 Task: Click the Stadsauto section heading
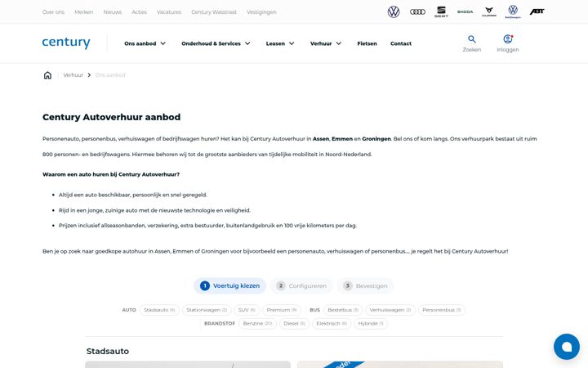108,352
